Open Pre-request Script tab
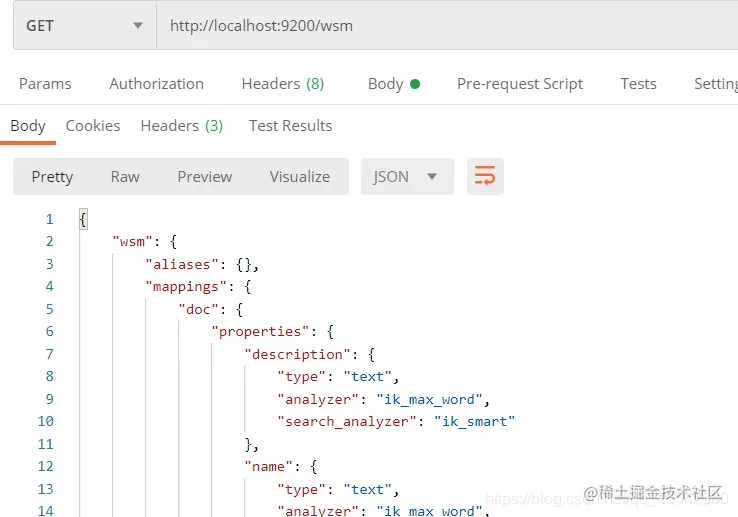Viewport: 738px width, 517px height. pyautogui.click(x=520, y=84)
